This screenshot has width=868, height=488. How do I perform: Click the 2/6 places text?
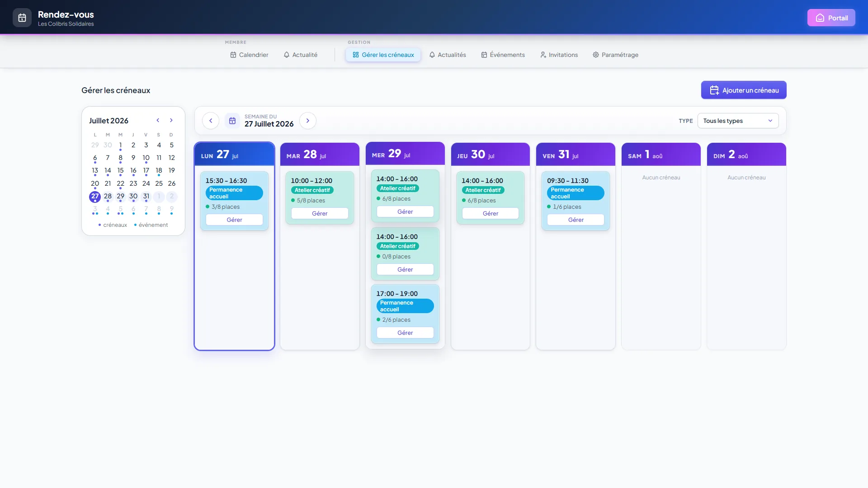pyautogui.click(x=396, y=320)
